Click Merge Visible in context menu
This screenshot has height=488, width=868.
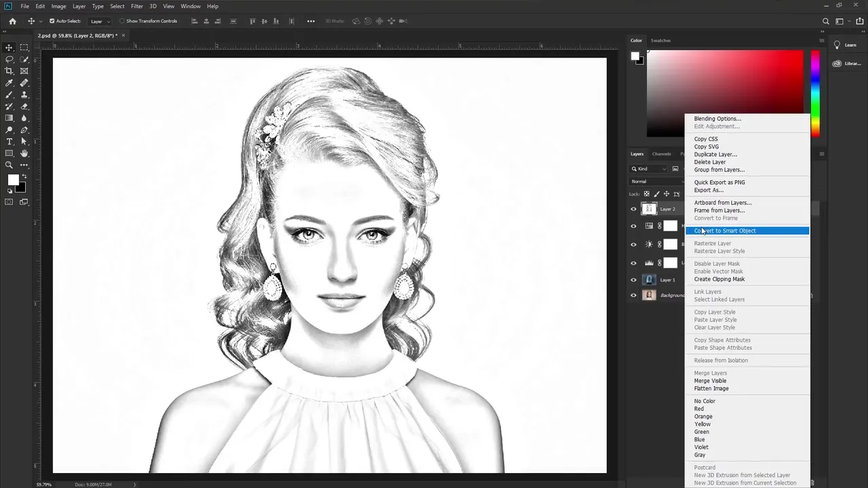[710, 381]
